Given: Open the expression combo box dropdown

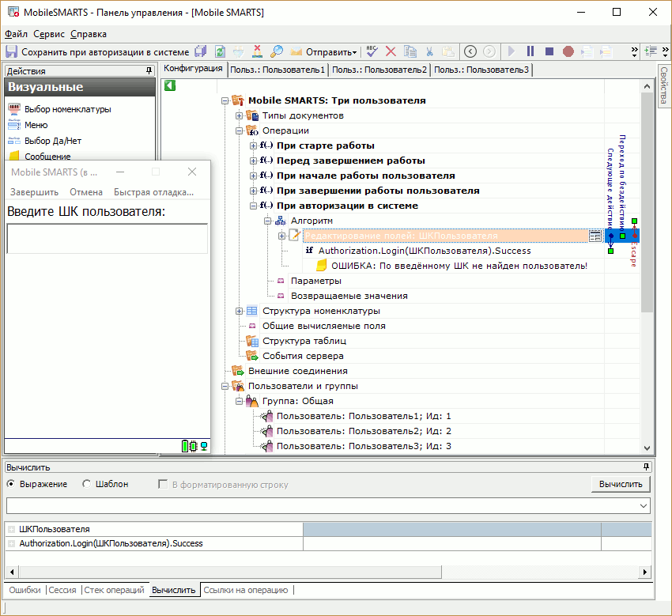Looking at the screenshot, I should pos(644,506).
